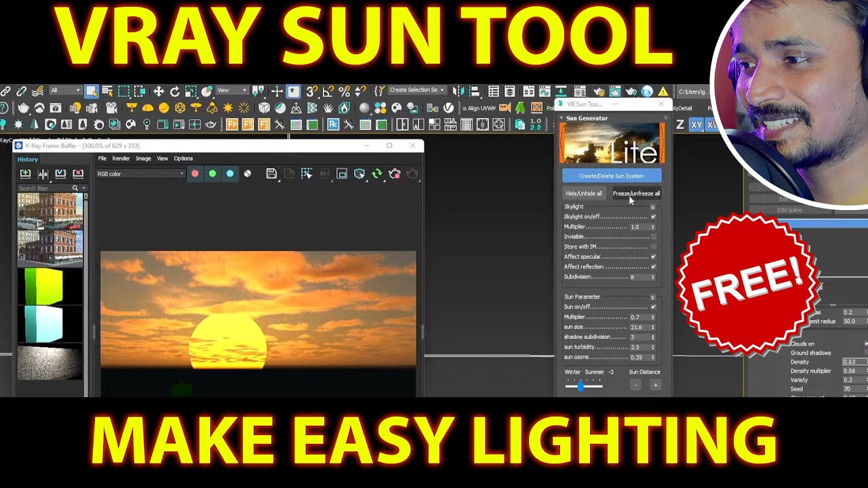Toggle green channel in Frame Buffer
Screen dimensions: 868x488
click(x=212, y=174)
